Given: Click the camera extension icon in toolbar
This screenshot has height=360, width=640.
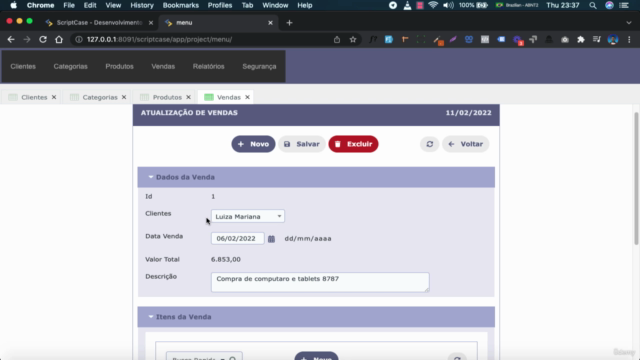Looking at the screenshot, I should [564, 40].
